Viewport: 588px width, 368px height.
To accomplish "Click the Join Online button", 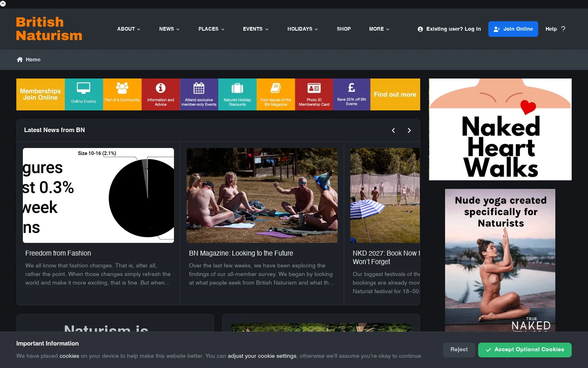I will pyautogui.click(x=513, y=29).
